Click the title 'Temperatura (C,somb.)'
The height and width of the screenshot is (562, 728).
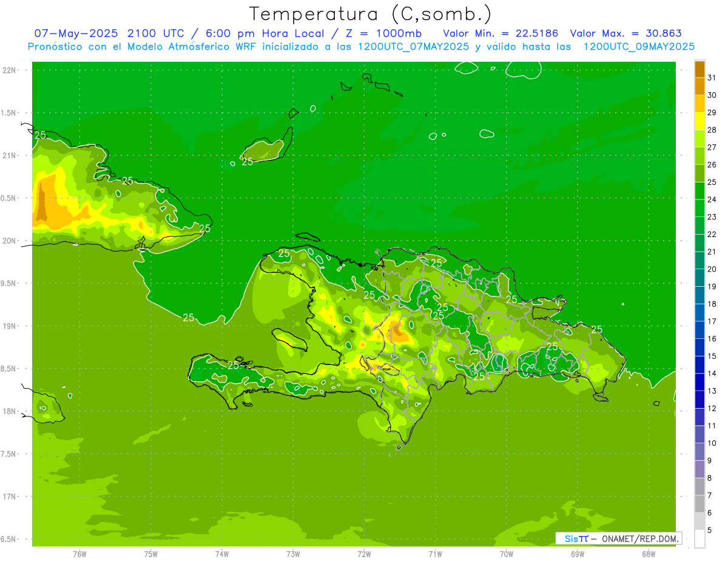(371, 14)
